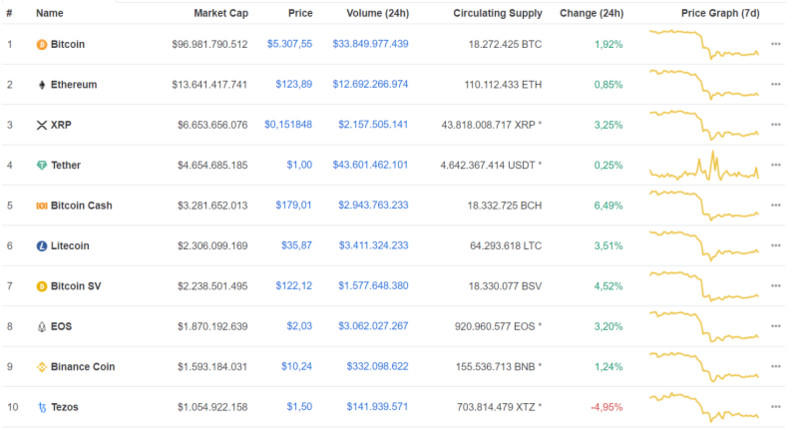
Task: Open the three-dot menu for Bitcoin
Action: (776, 44)
